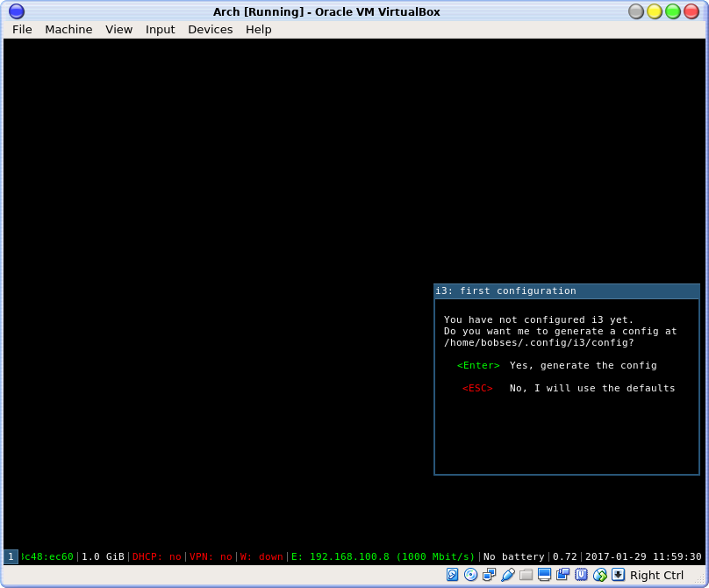
Task: Maximize the VirtualBox window with green button
Action: point(673,11)
